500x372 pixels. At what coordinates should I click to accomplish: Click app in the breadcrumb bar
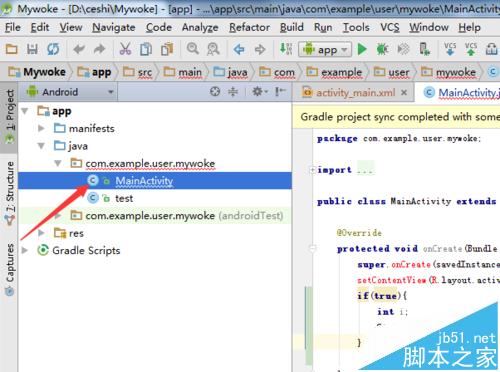94,72
